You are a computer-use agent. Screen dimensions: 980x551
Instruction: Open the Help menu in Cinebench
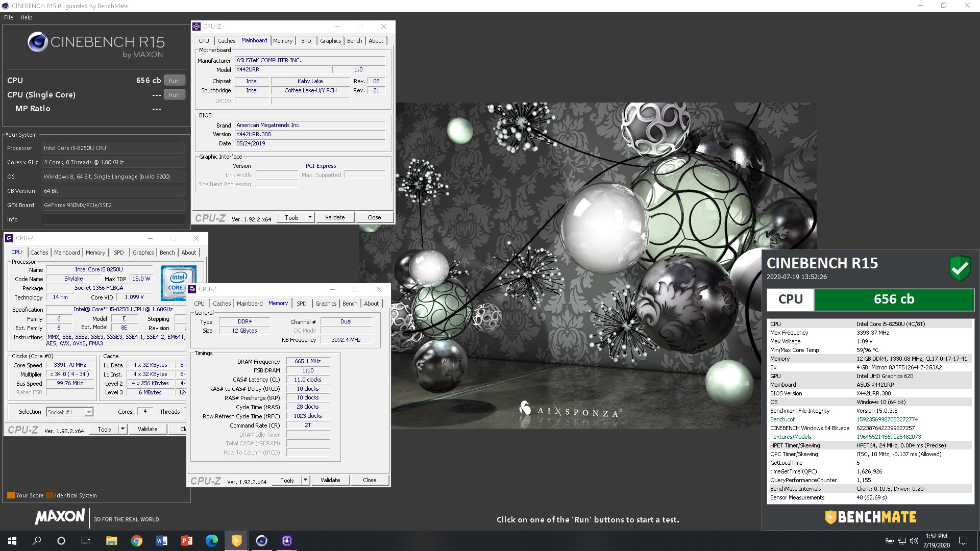[27, 17]
